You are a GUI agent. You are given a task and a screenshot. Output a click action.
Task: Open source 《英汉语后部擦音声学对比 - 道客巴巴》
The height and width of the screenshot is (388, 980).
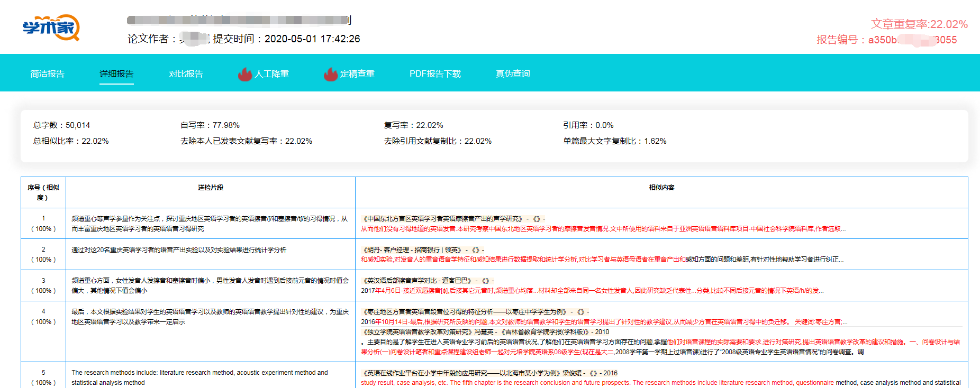coord(418,281)
